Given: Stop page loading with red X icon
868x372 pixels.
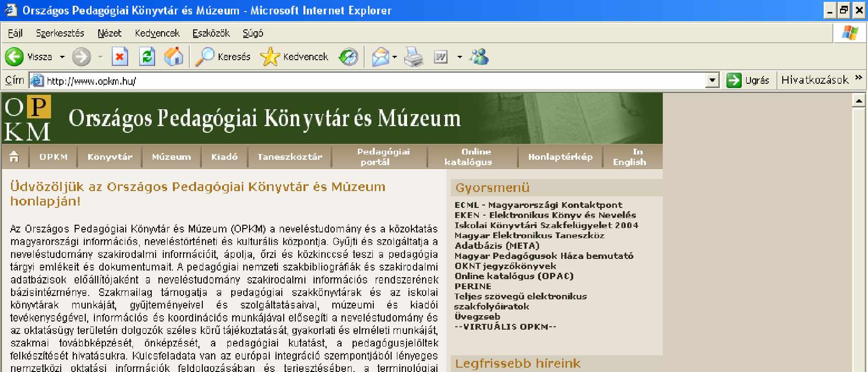Looking at the screenshot, I should 119,57.
